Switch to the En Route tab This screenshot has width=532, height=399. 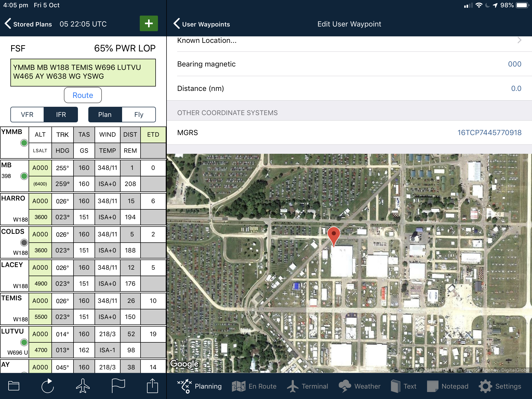click(x=254, y=386)
